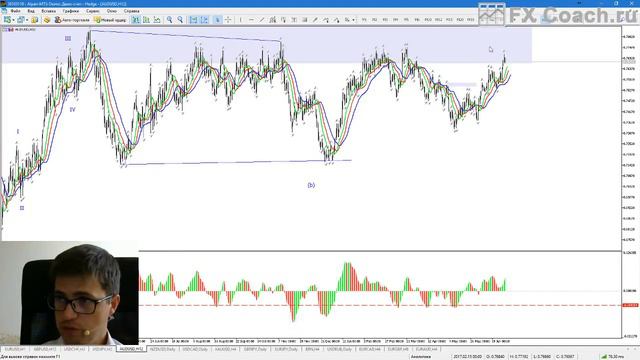The height and width of the screenshot is (360, 640).
Task: Switch to the EURAUD,H4 chart tab
Action: tap(427, 349)
